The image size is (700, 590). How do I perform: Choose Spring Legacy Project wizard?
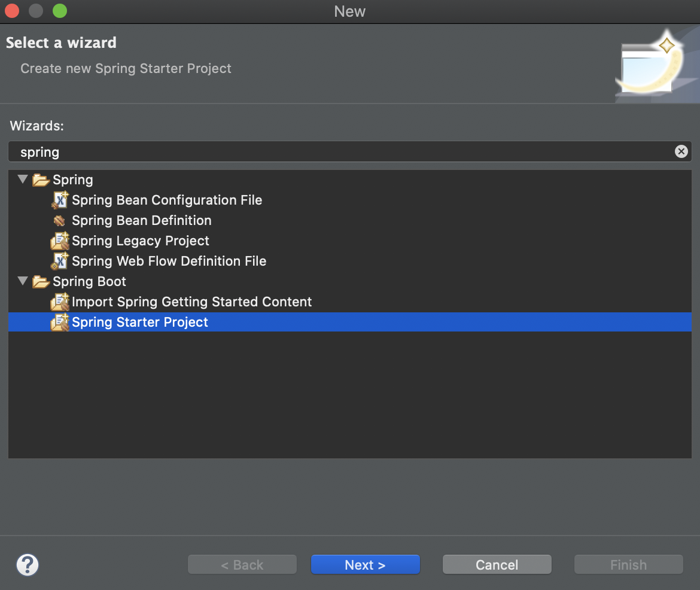(x=140, y=241)
